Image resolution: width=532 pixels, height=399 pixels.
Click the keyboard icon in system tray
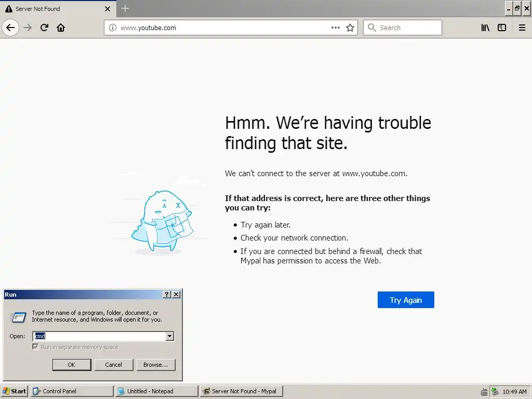(x=484, y=392)
